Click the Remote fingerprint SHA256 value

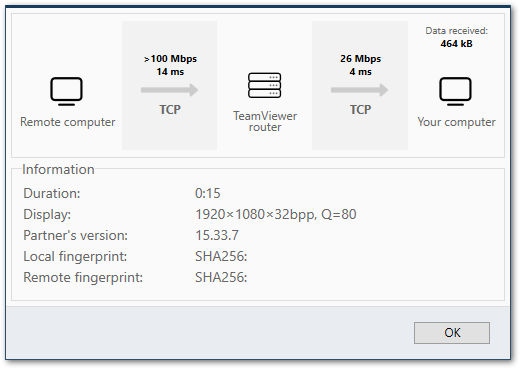tap(221, 277)
